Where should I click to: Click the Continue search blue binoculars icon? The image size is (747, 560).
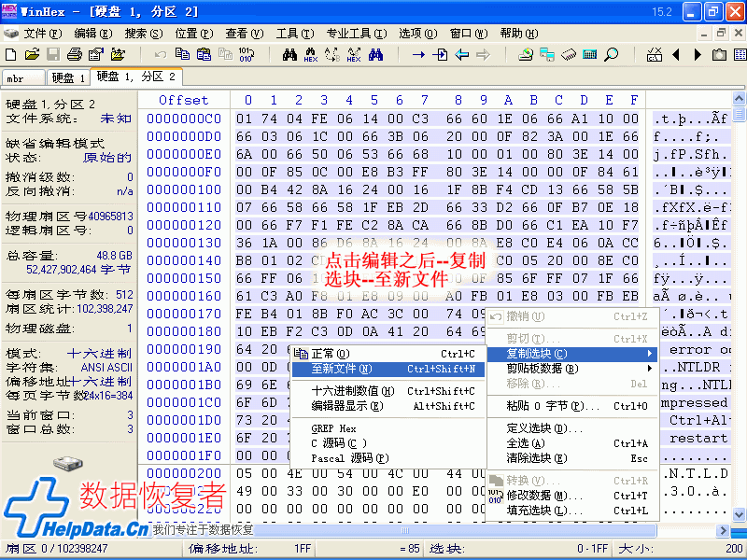pos(375,54)
